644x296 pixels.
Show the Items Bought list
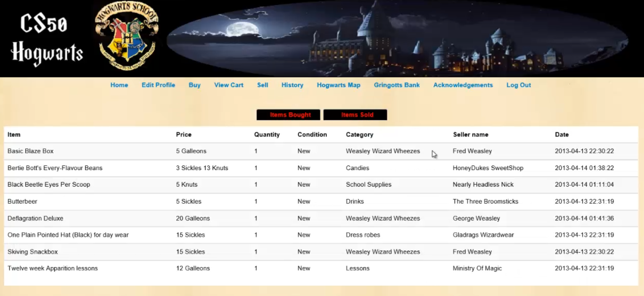(x=289, y=115)
